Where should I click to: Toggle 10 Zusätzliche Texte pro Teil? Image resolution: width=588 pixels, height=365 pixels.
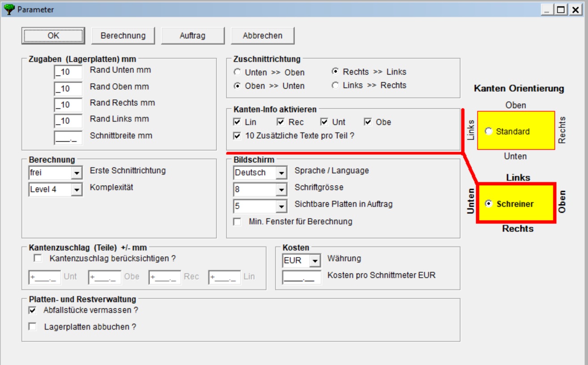(x=237, y=136)
